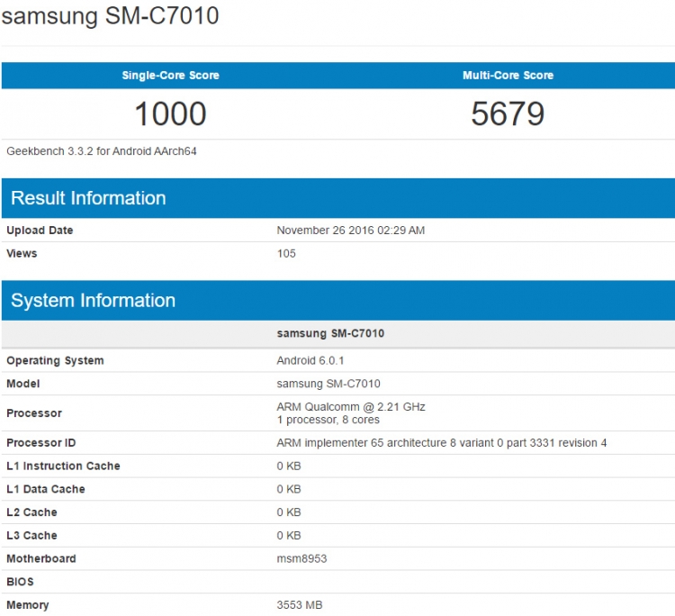675x616 pixels.
Task: Select the ARM implementer 65 Processor ID value
Action: tap(441, 443)
